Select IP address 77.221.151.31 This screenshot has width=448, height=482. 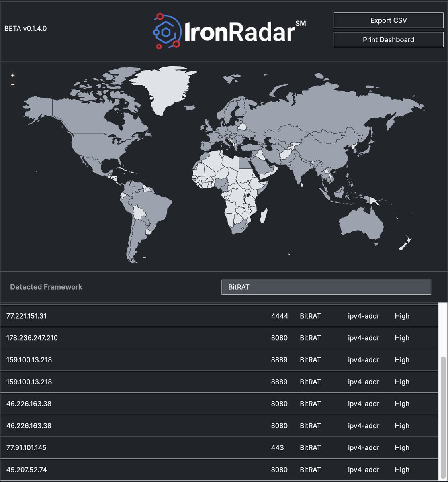[x=27, y=316]
